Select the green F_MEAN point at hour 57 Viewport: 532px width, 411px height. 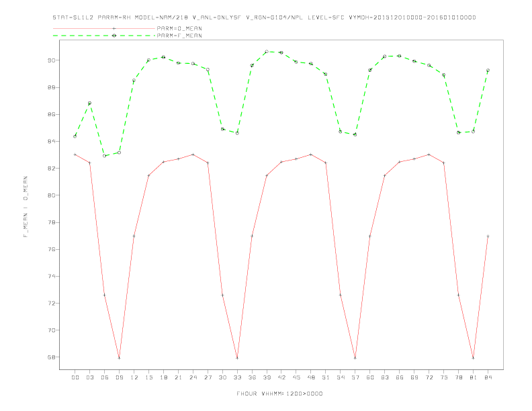pos(355,134)
